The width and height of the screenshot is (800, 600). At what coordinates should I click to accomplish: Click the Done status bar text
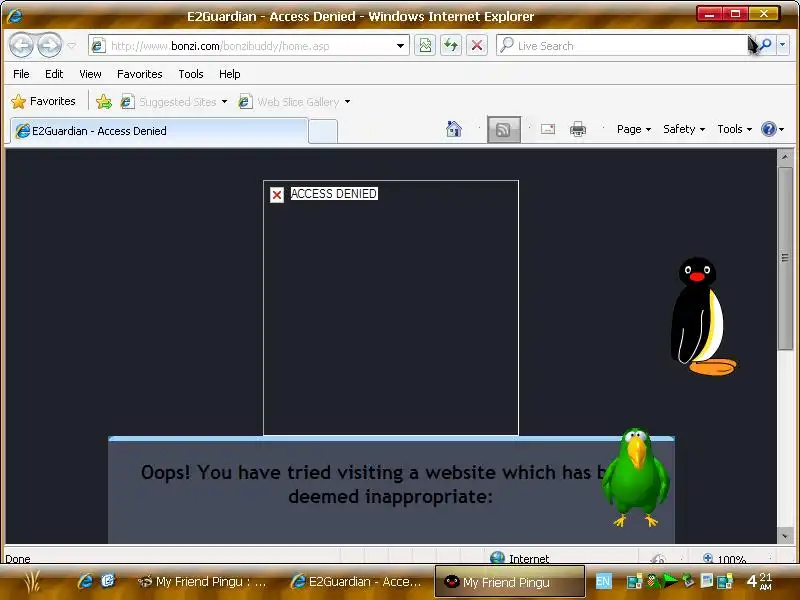coord(18,559)
